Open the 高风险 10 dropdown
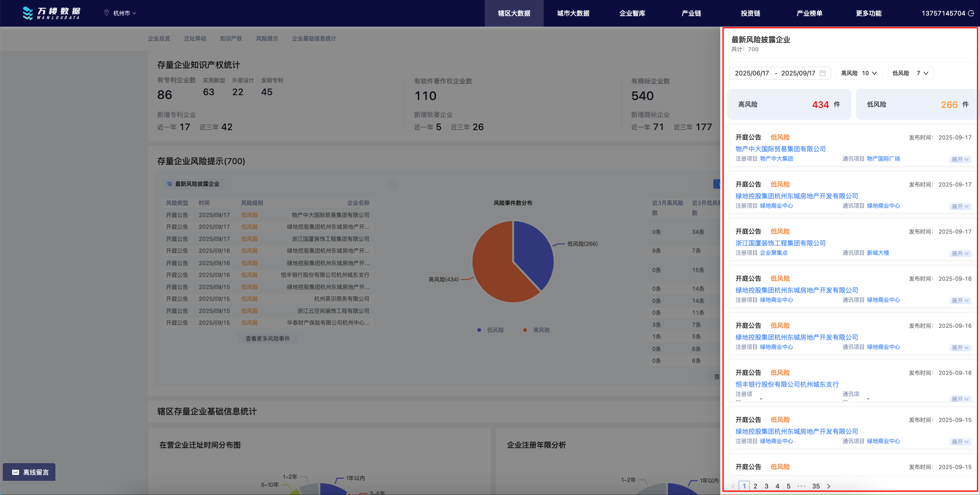980x495 pixels. (x=859, y=73)
